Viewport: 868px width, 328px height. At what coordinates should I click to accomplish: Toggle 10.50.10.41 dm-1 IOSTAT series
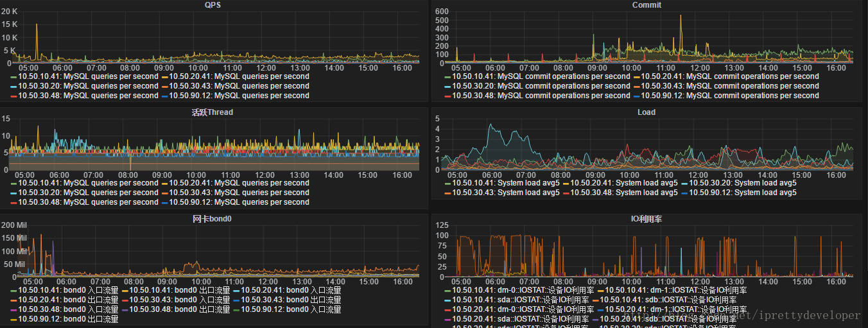[x=672, y=289]
